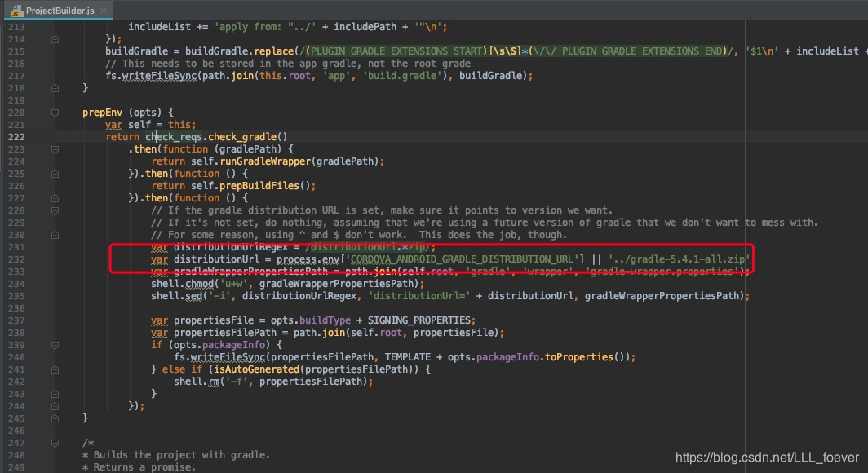Collapse if-block fold at line 239

coord(55,345)
